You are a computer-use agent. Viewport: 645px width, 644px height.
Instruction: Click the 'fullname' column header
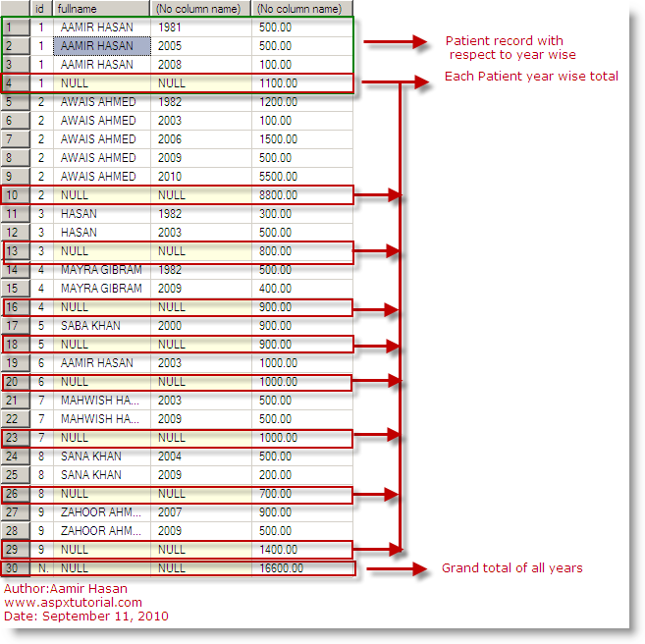tap(101, 9)
